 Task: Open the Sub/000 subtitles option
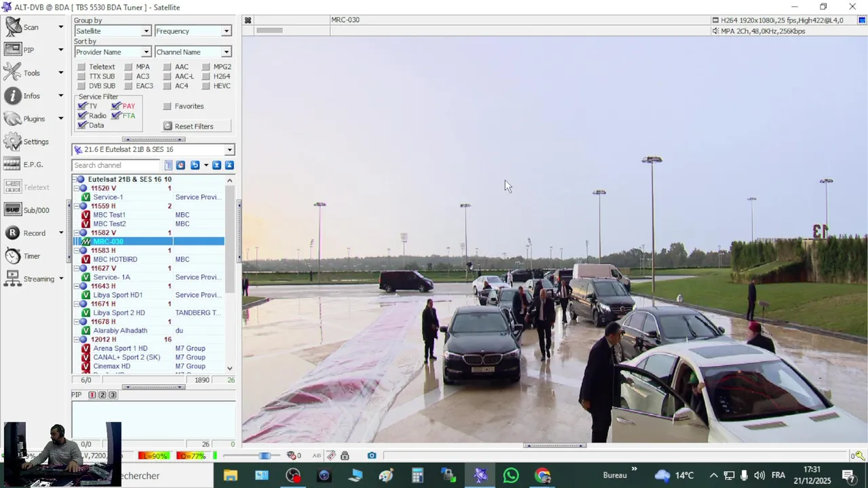pyautogui.click(x=27, y=210)
